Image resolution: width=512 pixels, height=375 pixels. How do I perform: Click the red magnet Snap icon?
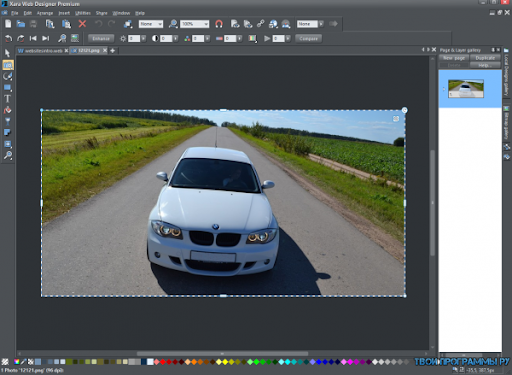[x=219, y=24]
